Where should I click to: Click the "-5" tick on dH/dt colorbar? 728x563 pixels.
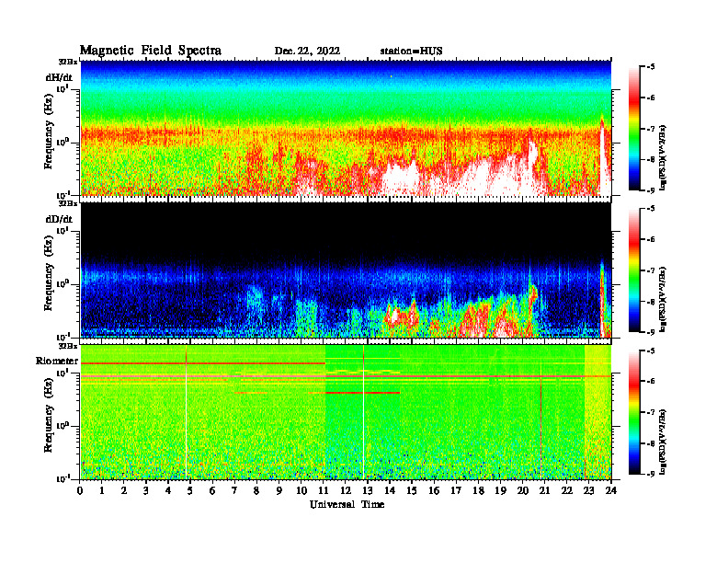pyautogui.click(x=650, y=67)
